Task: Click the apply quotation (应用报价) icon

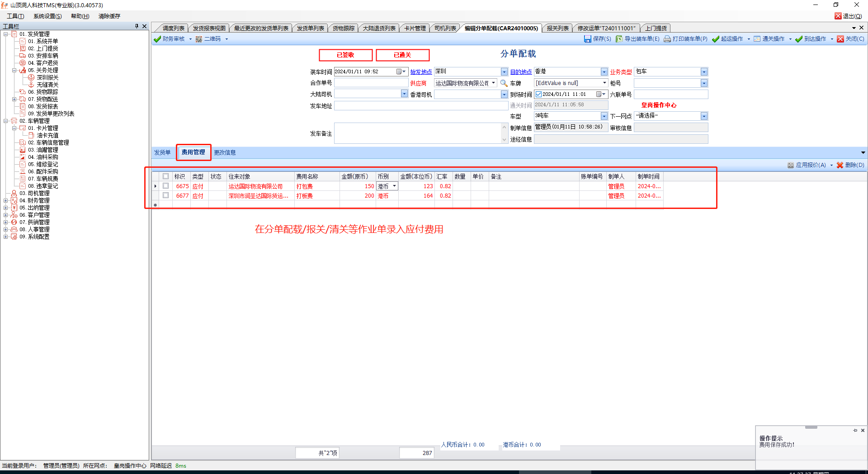Action: click(791, 165)
